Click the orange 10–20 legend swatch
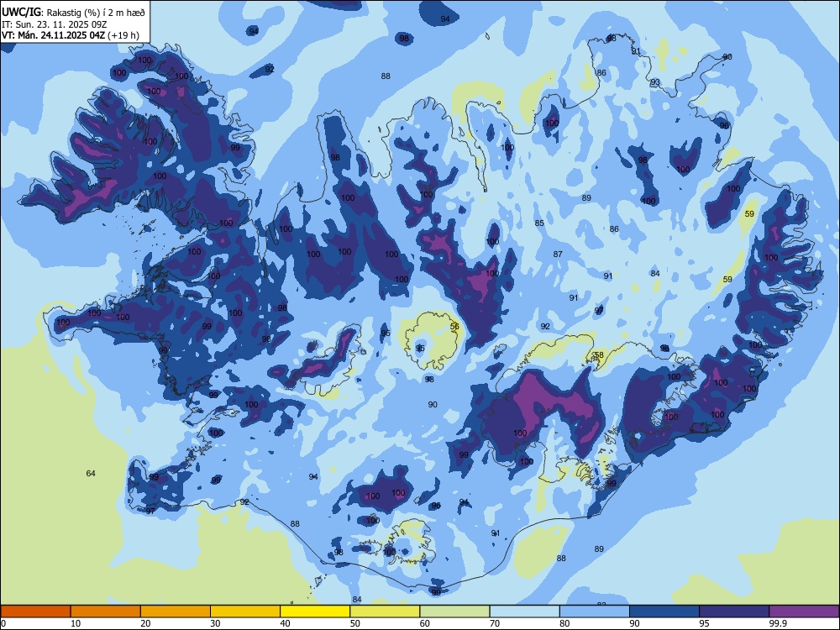840x630 pixels. pos(106,612)
